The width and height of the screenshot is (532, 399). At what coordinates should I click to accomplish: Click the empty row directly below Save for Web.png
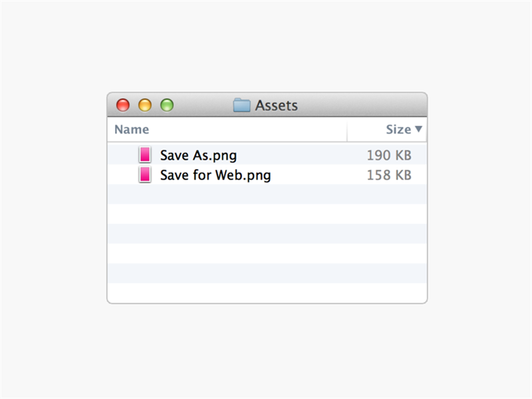click(x=267, y=194)
